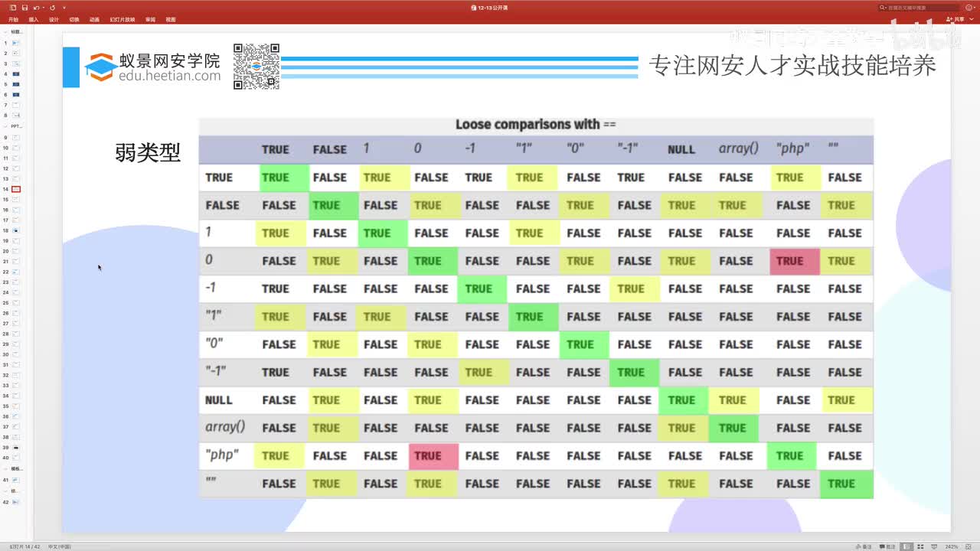The width and height of the screenshot is (980, 551).
Task: Toggle the 备注 notes pane
Action: [864, 546]
